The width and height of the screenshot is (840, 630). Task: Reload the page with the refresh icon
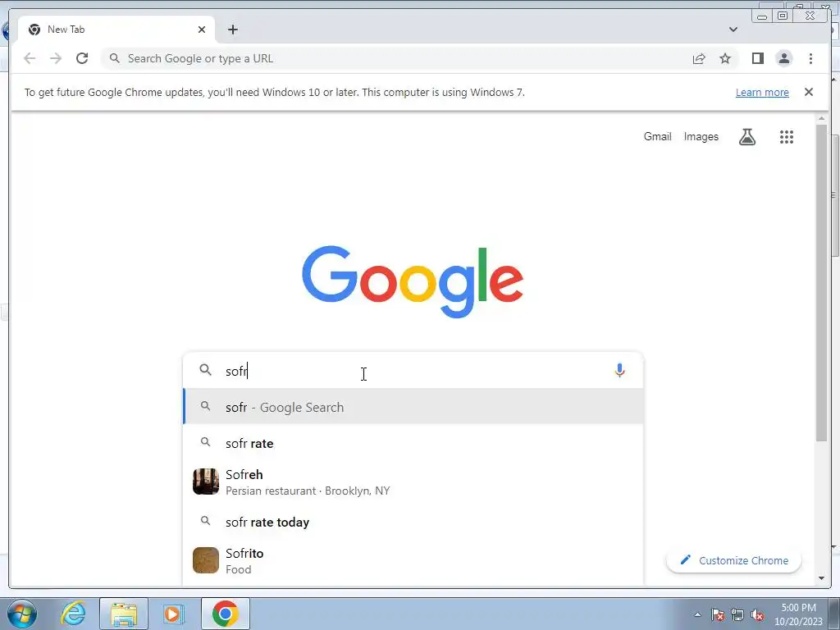(x=82, y=58)
